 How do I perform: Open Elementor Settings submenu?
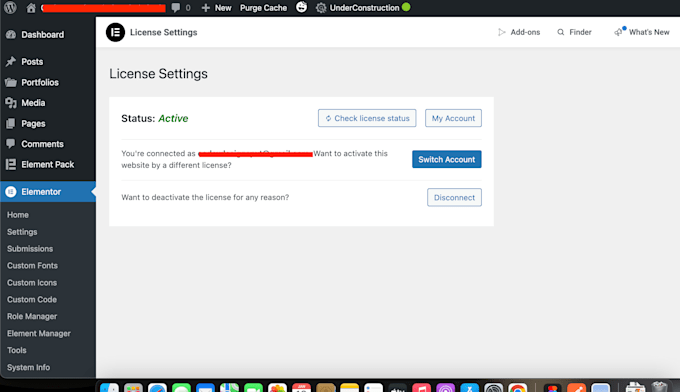tap(22, 232)
